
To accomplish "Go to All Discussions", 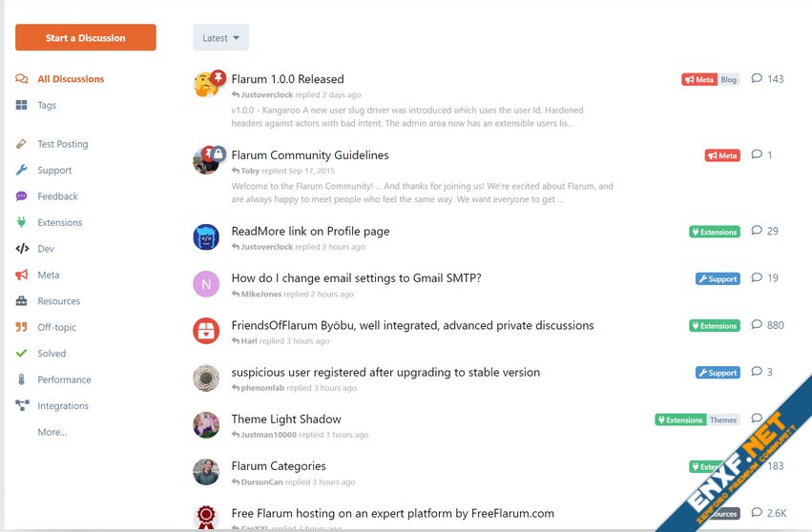I will point(71,79).
